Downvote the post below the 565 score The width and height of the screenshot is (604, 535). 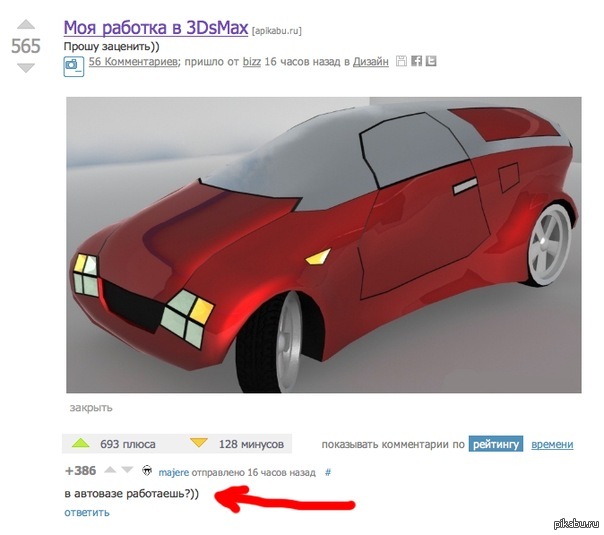click(x=26, y=68)
